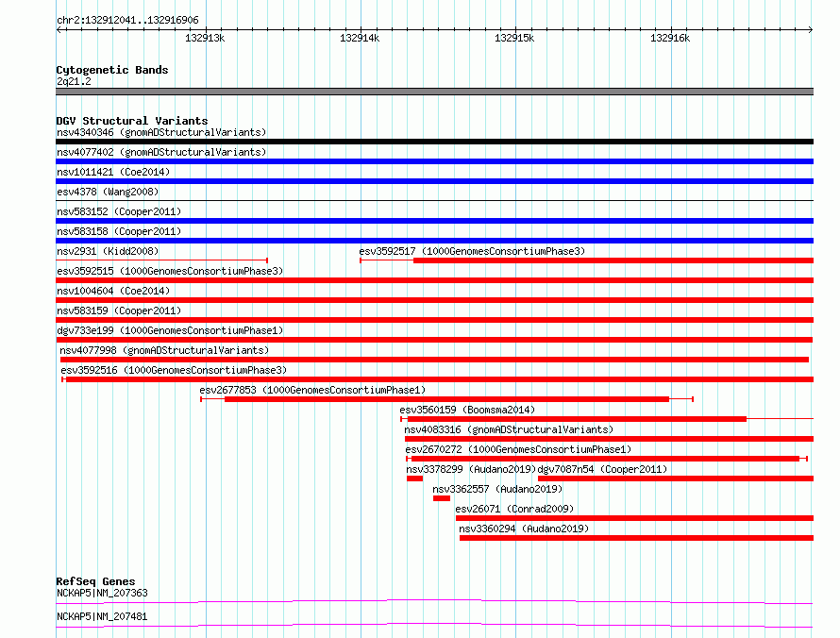840x638 pixels.
Task: Select nsv3360294 Audano2019 variant label
Action: tap(524, 529)
